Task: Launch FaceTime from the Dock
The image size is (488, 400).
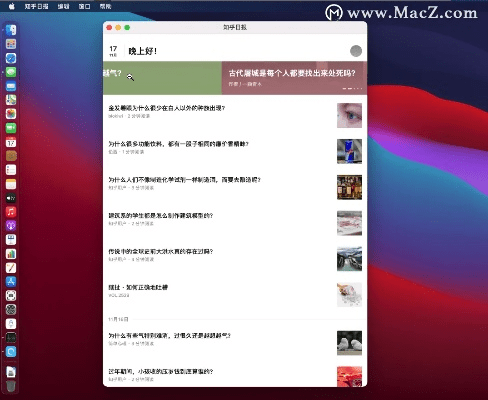Action: click(x=11, y=128)
